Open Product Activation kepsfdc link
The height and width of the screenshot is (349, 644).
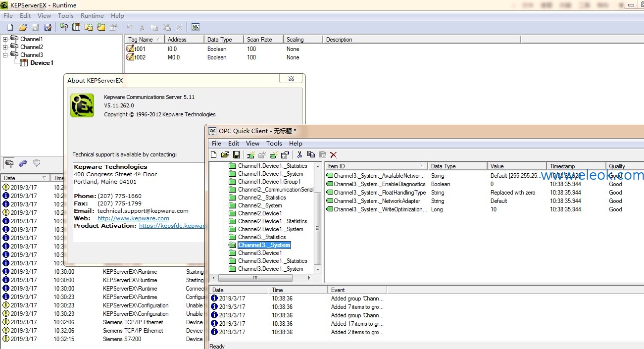tap(171, 226)
